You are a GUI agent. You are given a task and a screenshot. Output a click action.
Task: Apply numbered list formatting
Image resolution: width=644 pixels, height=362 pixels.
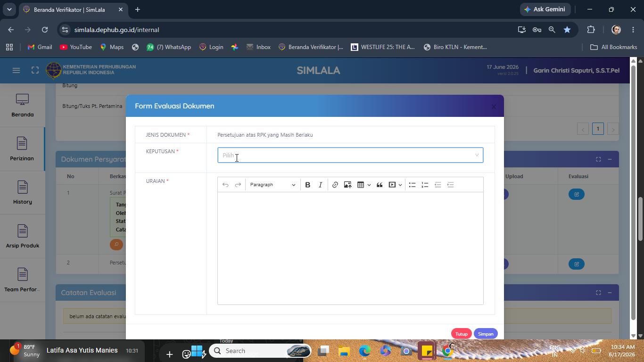425,185
